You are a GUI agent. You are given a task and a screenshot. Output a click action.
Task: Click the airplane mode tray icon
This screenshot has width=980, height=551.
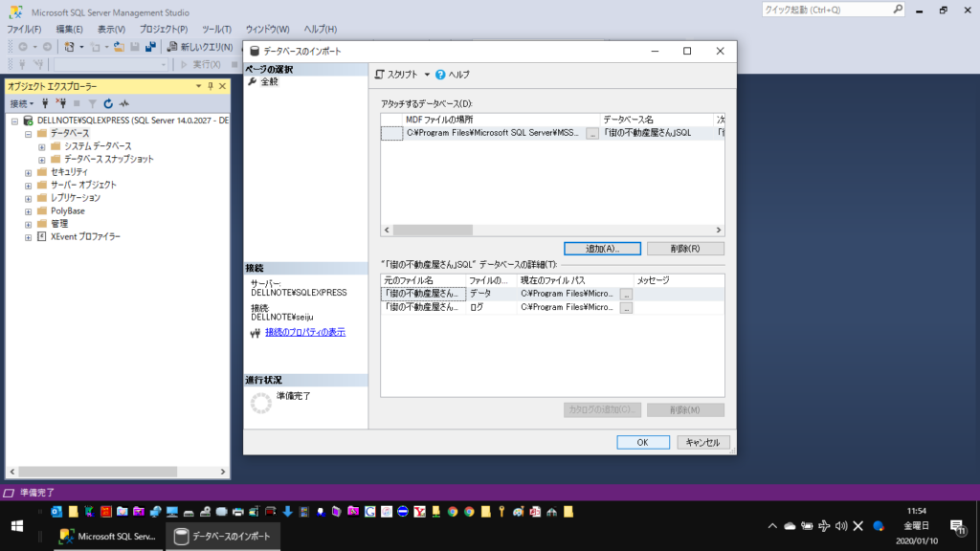[824, 526]
